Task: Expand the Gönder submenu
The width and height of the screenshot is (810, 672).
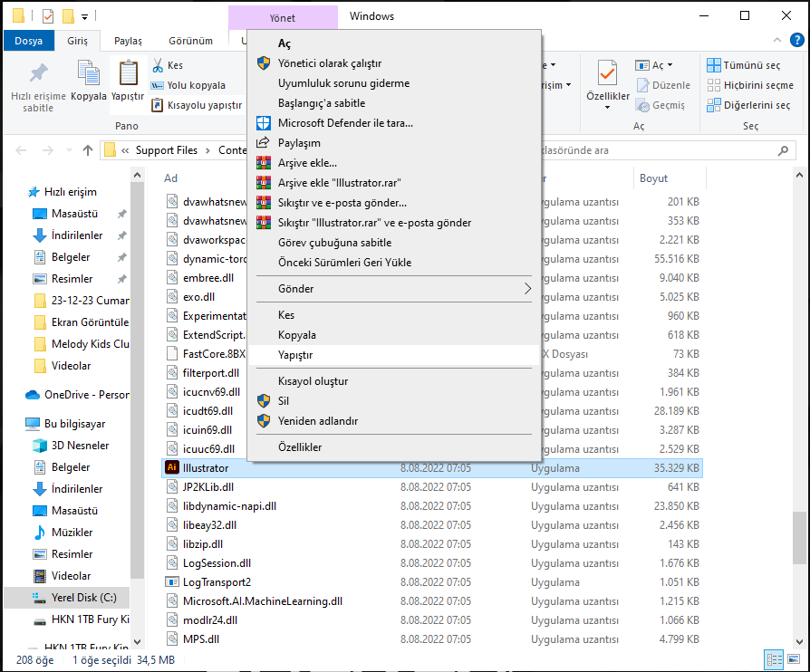Action: coord(393,289)
